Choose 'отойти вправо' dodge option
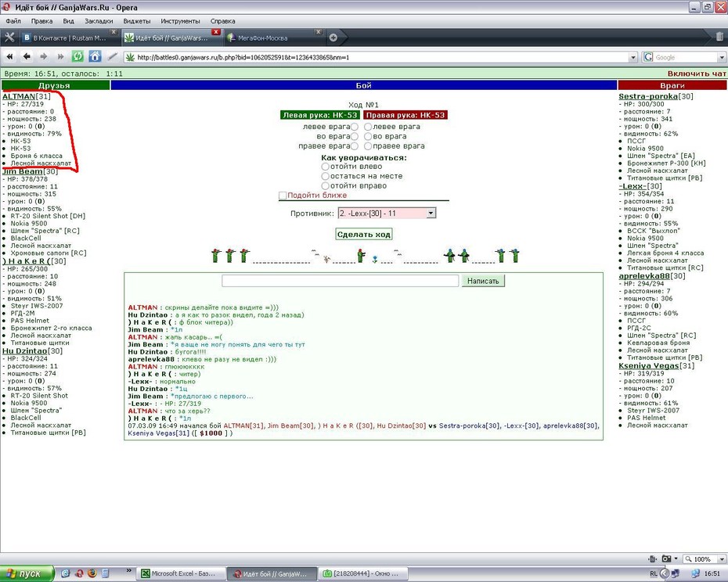728x582 pixels. pos(326,186)
